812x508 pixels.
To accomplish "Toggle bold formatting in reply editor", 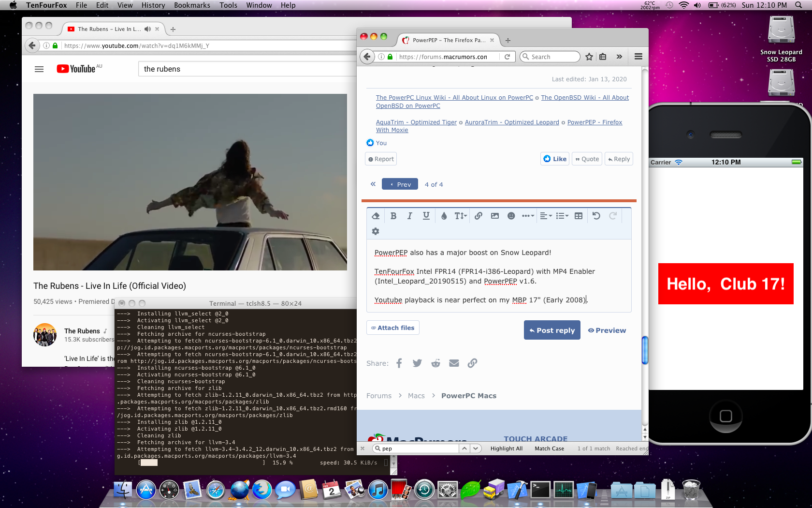I will click(393, 216).
